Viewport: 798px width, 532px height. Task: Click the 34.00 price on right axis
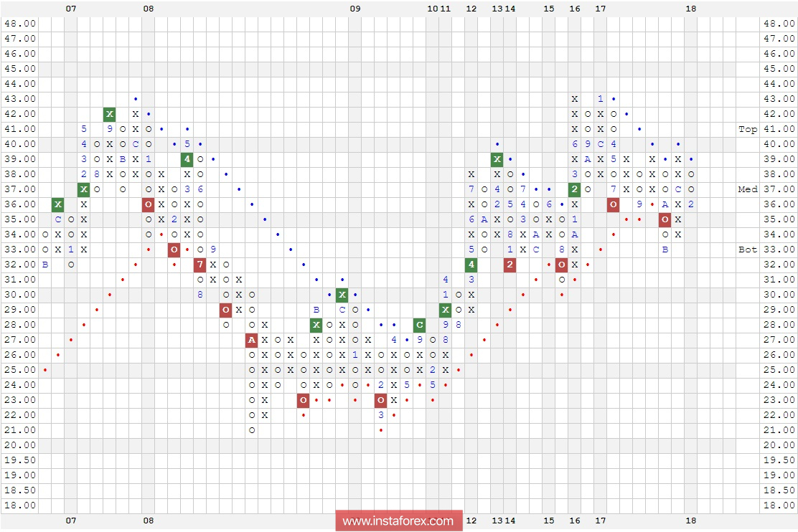click(779, 234)
